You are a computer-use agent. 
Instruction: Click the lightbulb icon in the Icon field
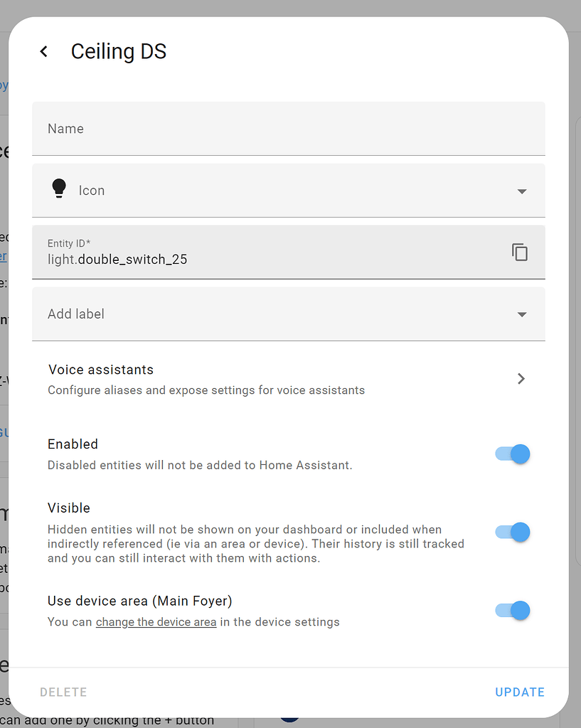click(60, 190)
